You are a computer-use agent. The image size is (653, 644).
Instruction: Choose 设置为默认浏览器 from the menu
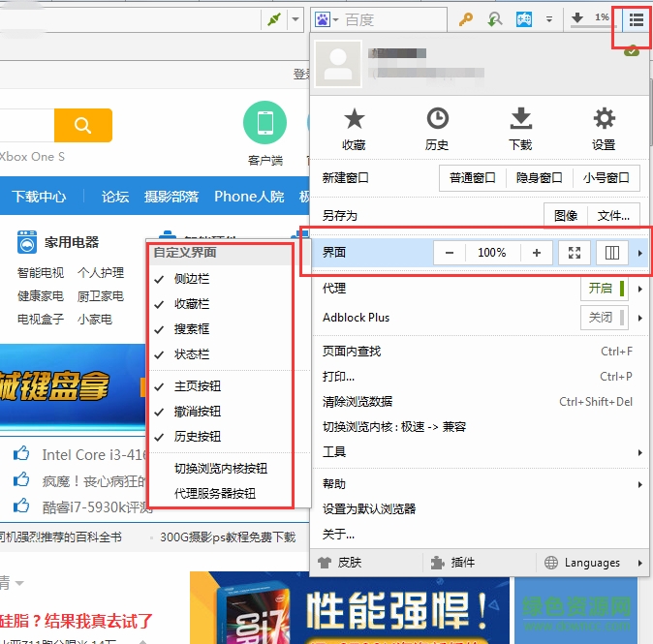[369, 508]
